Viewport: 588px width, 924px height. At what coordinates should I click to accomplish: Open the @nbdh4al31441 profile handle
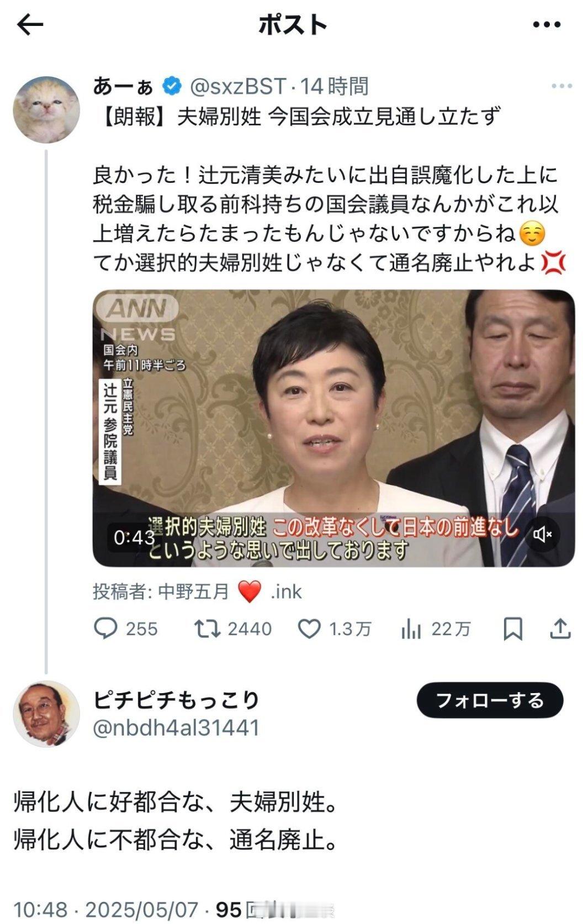(176, 728)
